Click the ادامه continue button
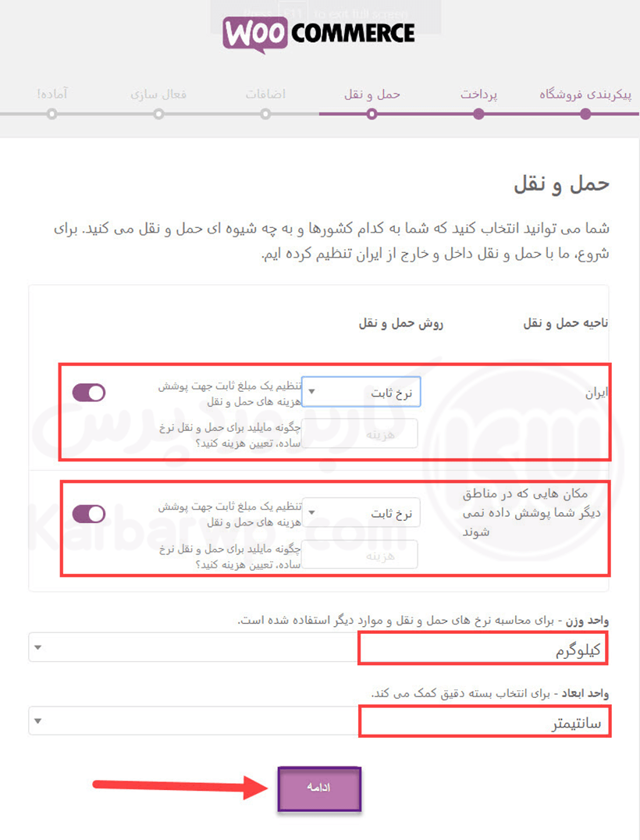This screenshot has width=640, height=840. point(319,788)
